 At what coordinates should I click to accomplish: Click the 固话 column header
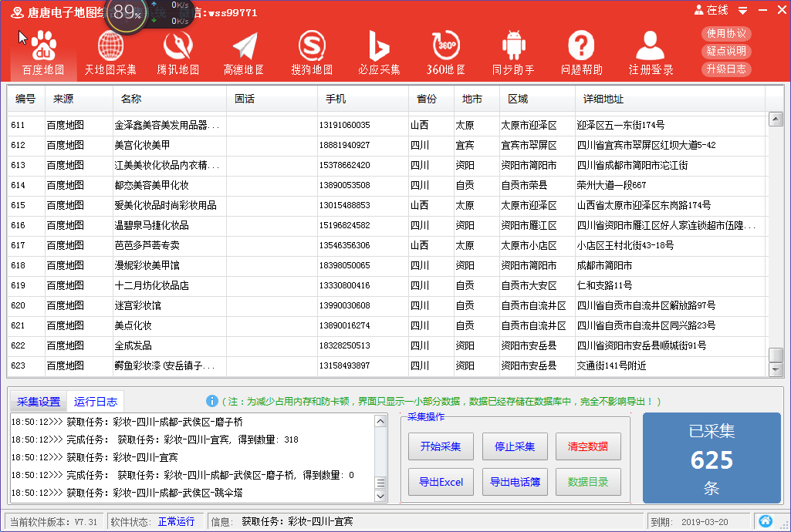tap(272, 99)
